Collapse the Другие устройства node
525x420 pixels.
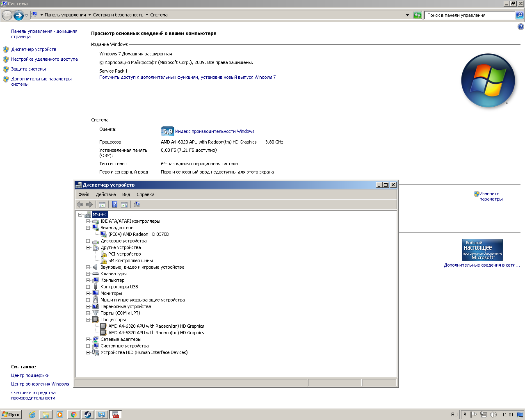click(88, 248)
